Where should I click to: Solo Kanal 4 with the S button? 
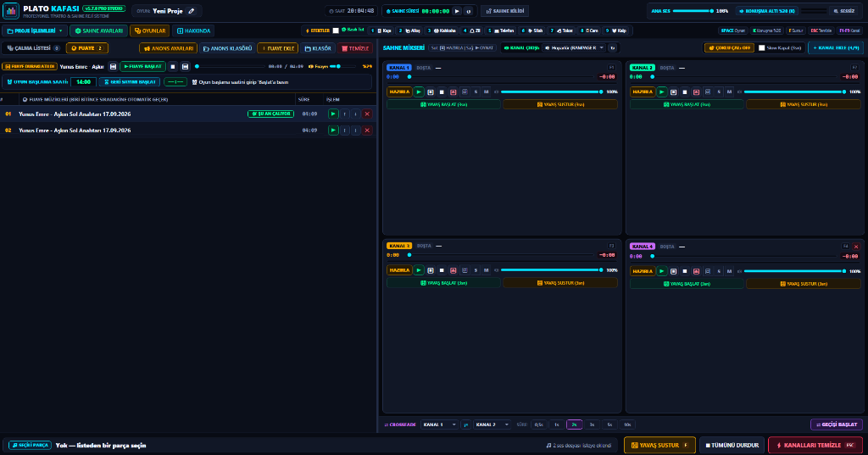tap(719, 271)
